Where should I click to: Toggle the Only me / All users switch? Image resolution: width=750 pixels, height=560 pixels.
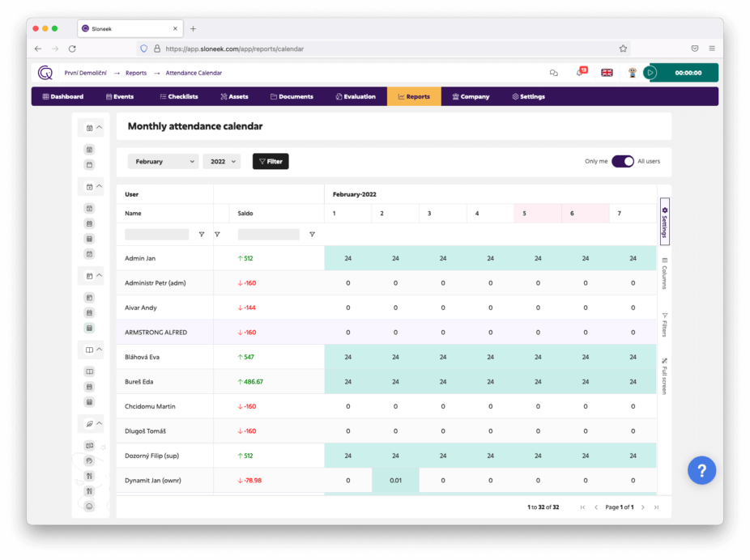622,162
